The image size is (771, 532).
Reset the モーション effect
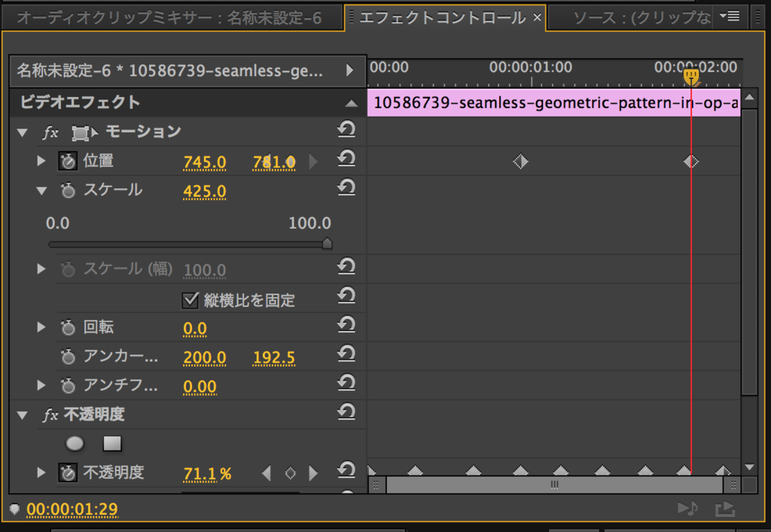(346, 129)
